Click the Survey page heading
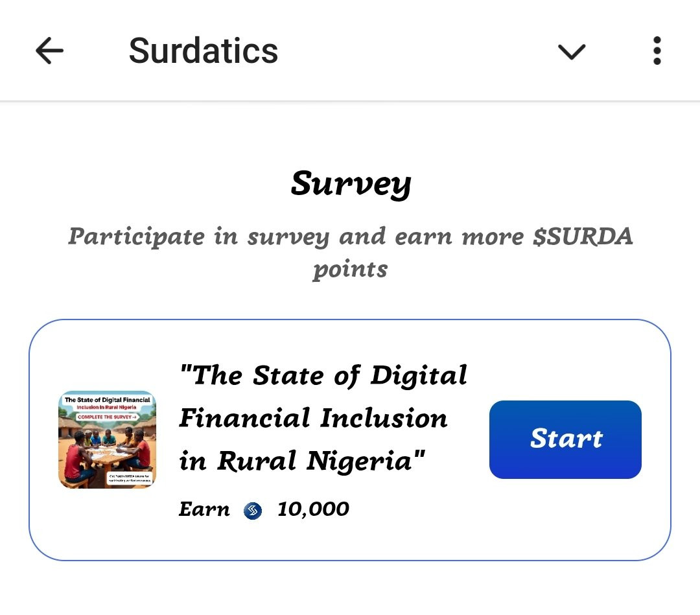 (351, 183)
